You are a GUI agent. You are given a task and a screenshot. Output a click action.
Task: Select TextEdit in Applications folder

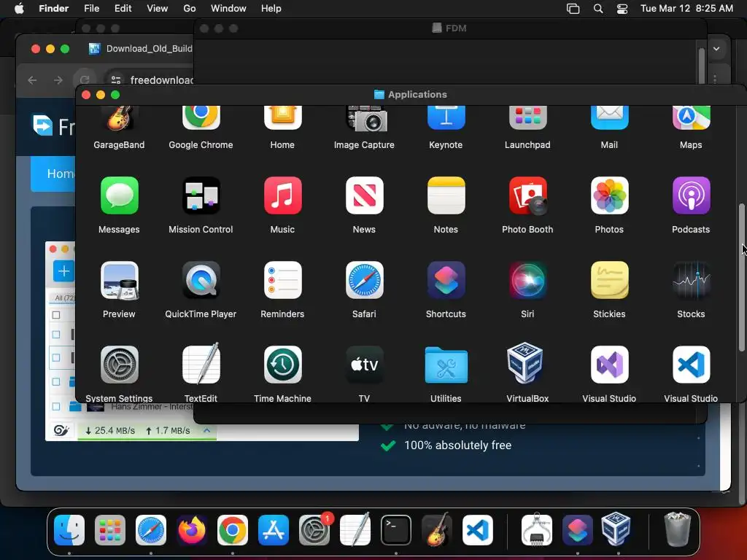(201, 364)
